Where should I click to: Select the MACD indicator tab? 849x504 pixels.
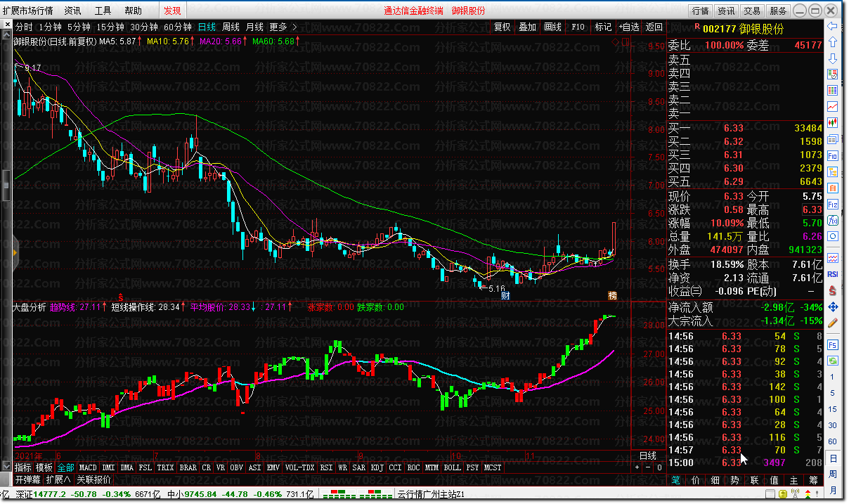(x=88, y=467)
